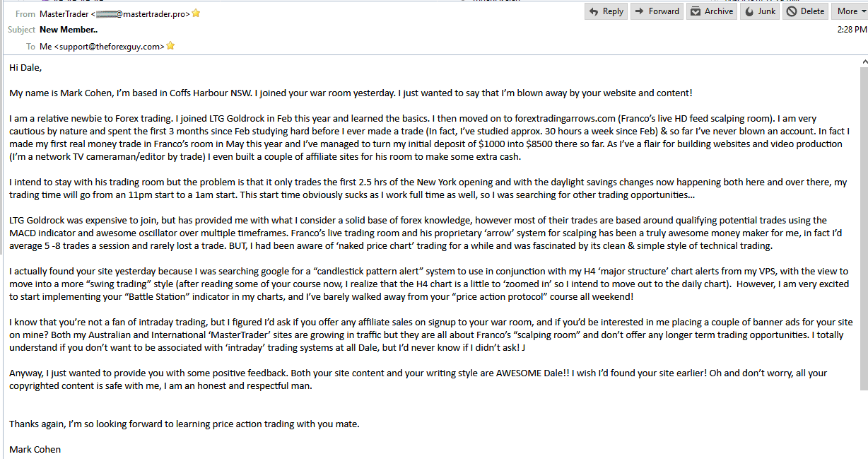Forward this email message
Viewport: 868px width, 459px height.
[x=657, y=11]
